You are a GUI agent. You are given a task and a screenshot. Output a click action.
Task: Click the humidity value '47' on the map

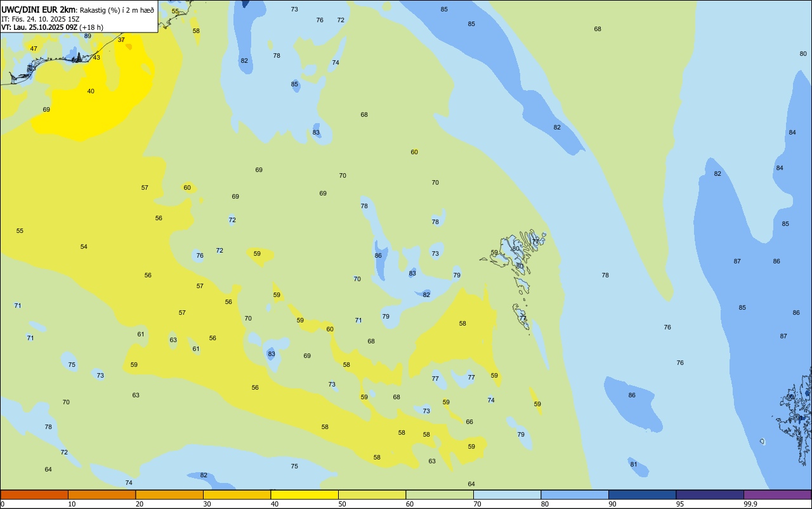(x=34, y=49)
